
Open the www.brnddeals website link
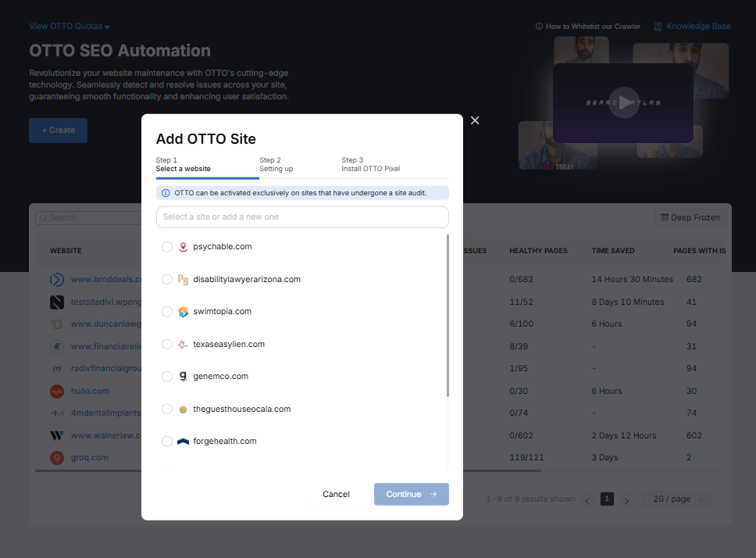(106, 279)
